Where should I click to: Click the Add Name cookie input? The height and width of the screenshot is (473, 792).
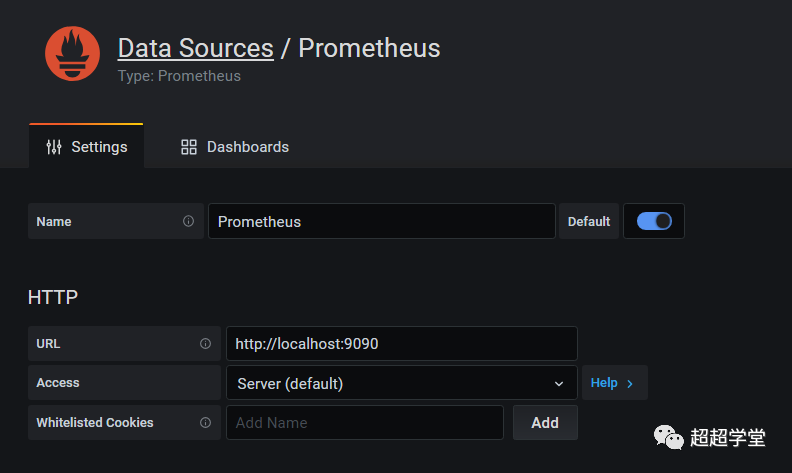pyautogui.click(x=364, y=422)
